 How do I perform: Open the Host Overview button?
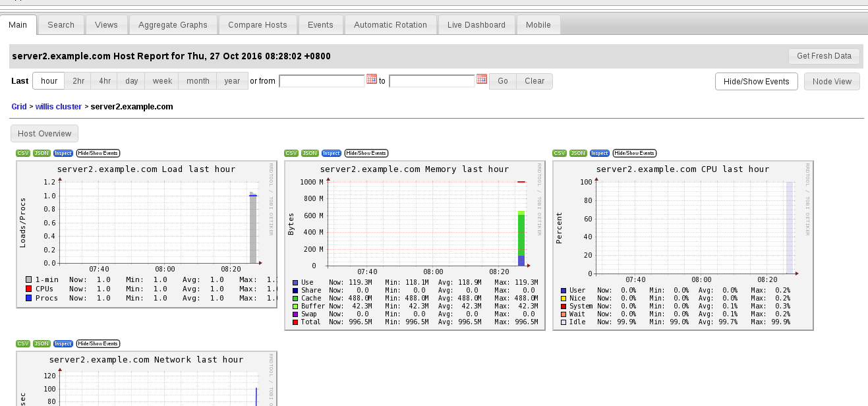click(x=45, y=133)
